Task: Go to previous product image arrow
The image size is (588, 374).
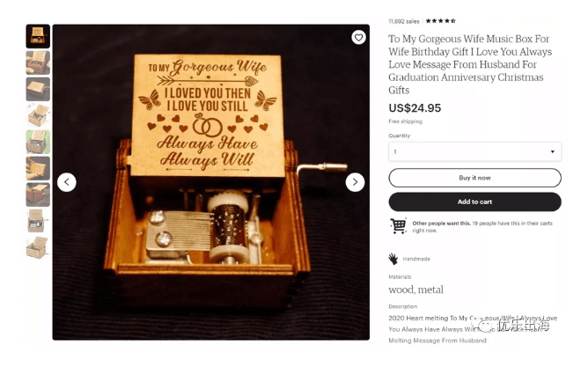Action: tap(67, 182)
